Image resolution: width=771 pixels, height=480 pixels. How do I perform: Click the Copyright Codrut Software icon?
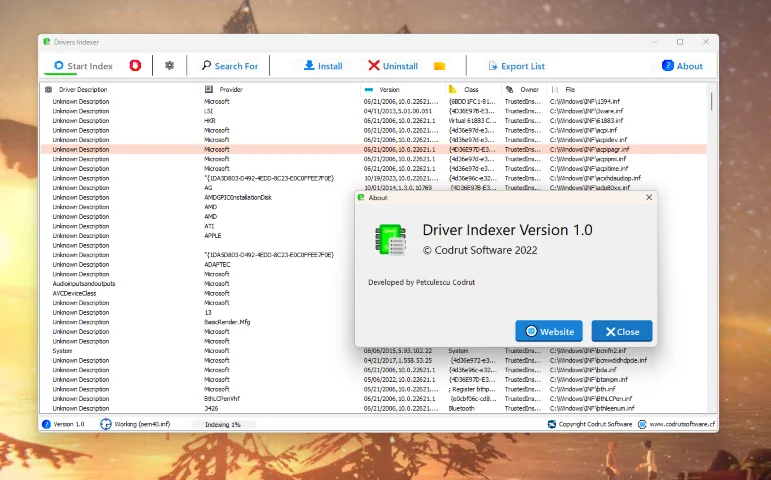pyautogui.click(x=552, y=424)
